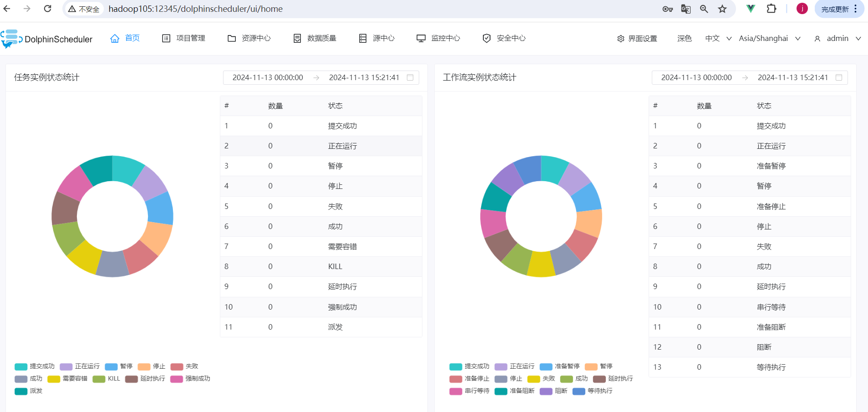Viewport: 868px width, 412px height.
Task: Click the browser reload icon
Action: coord(47,9)
